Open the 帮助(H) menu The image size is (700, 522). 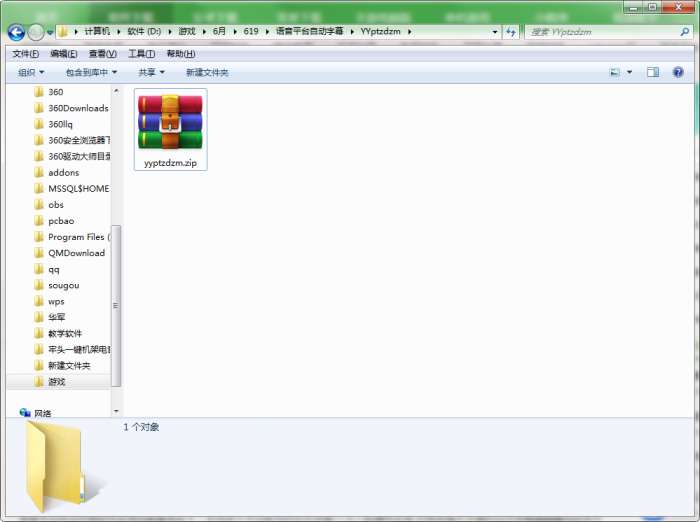pyautogui.click(x=181, y=54)
